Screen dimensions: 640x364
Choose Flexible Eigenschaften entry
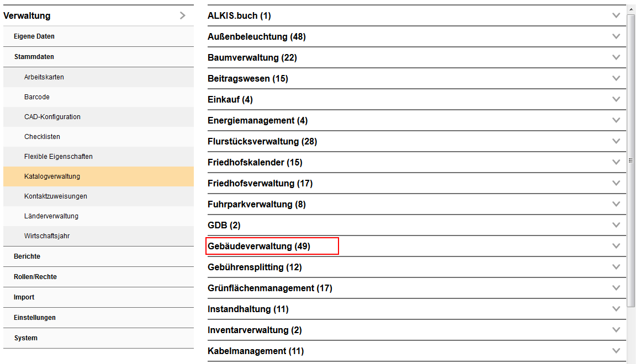[x=59, y=157]
